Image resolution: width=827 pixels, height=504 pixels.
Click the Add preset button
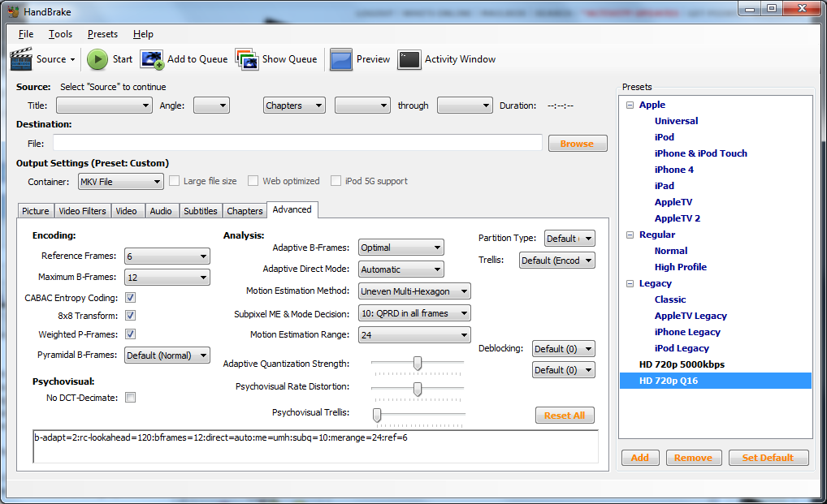coord(640,458)
